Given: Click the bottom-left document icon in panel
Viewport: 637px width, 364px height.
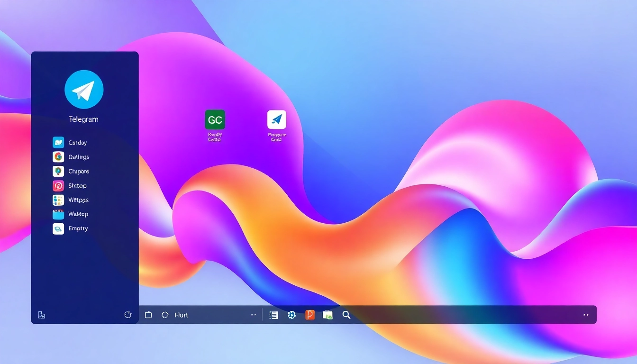Looking at the screenshot, I should 42,315.
